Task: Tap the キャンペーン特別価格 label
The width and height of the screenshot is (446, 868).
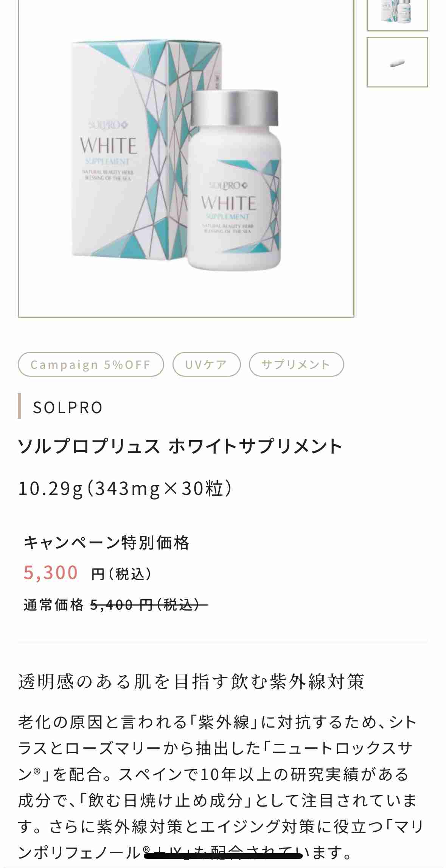Action: (106, 542)
